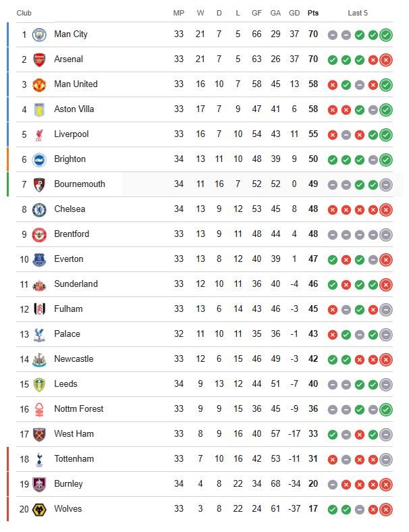Image resolution: width=409 pixels, height=532 pixels.
Task: Select the Burnley table row name
Action: [x=68, y=484]
